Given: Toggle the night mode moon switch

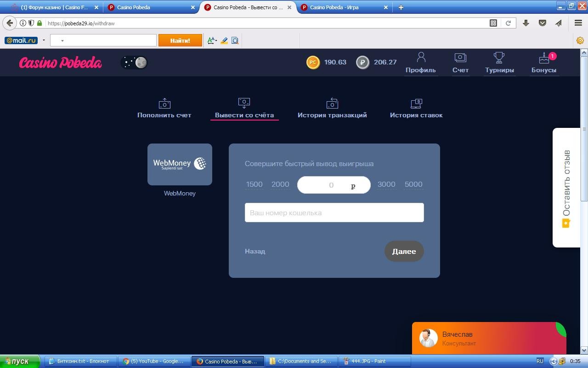Looking at the screenshot, I should click(134, 63).
